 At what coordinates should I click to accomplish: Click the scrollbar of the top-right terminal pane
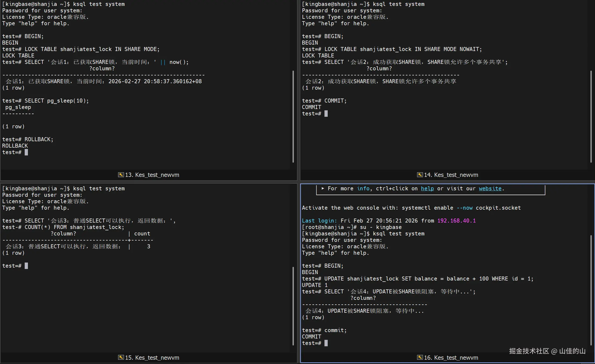[x=591, y=117]
